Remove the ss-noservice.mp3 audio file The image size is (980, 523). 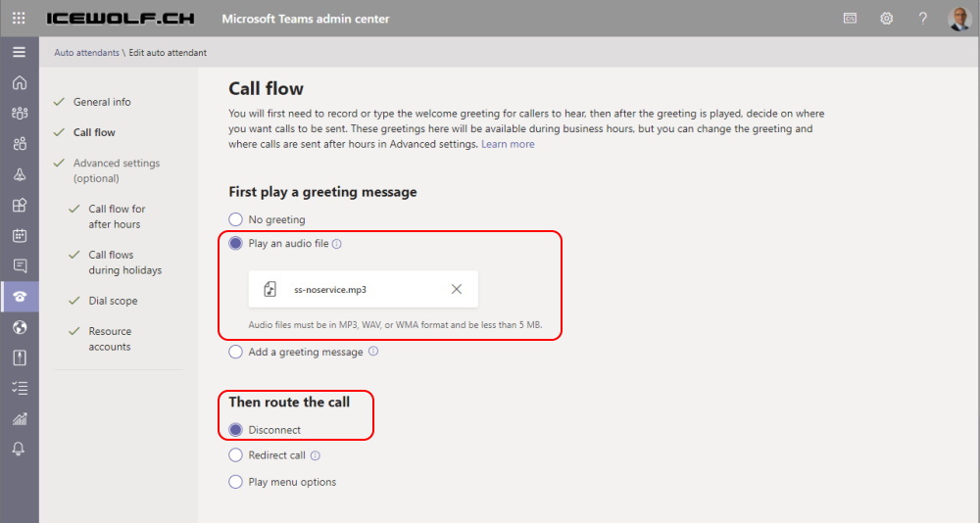pyautogui.click(x=457, y=289)
